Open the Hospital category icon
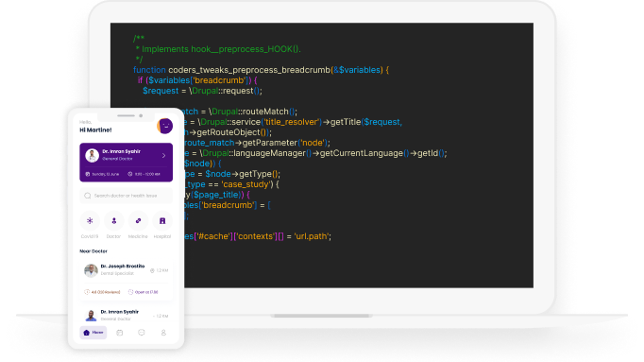 click(x=162, y=221)
